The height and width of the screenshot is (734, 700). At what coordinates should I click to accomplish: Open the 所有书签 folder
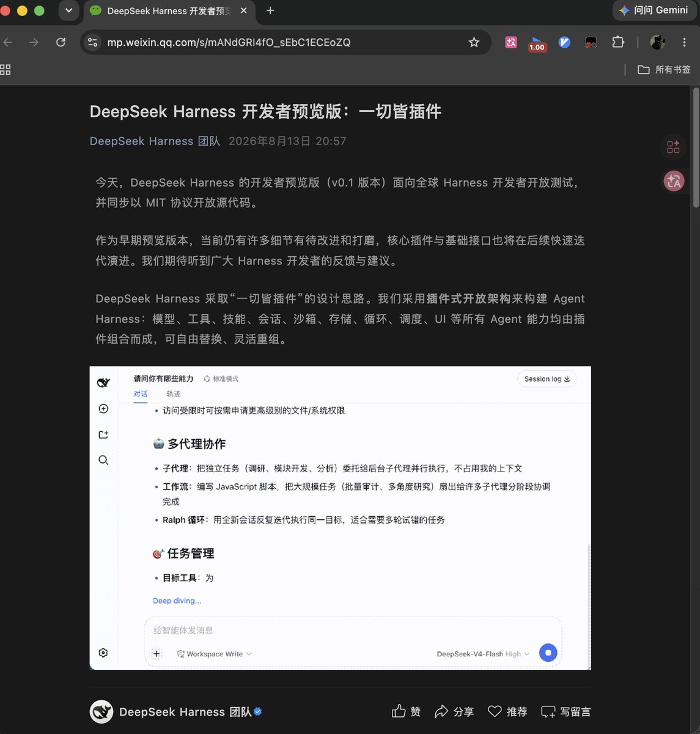click(664, 70)
